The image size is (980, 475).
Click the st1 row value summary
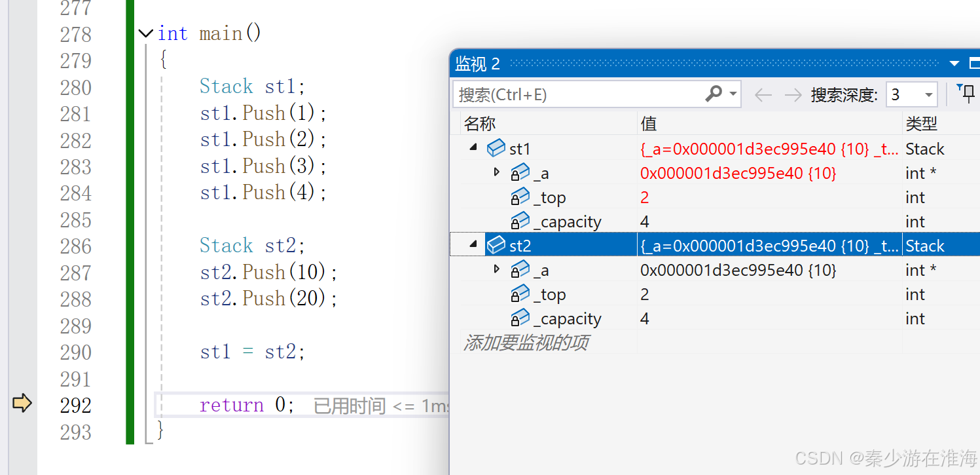point(769,149)
